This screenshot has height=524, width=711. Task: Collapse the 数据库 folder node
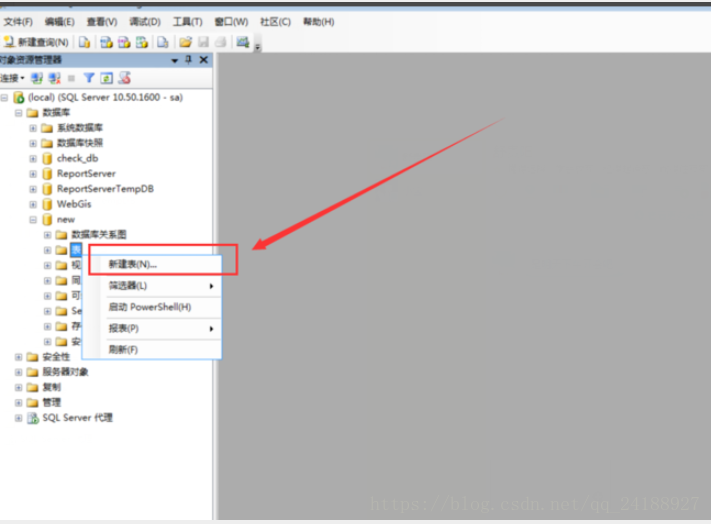pyautogui.click(x=18, y=113)
